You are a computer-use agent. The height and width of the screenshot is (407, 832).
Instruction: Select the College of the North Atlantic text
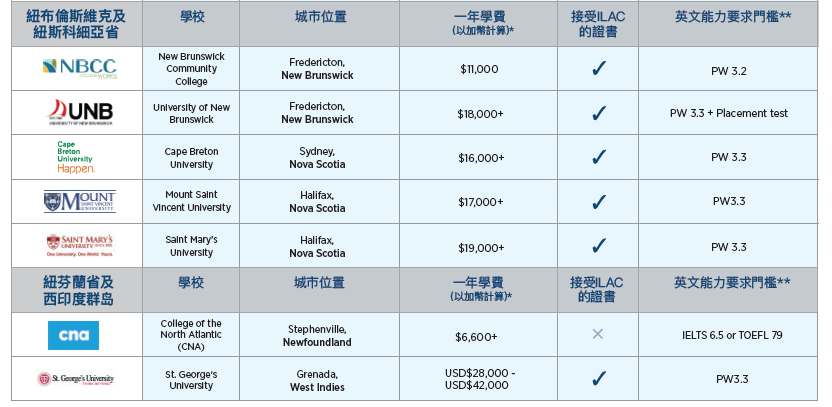191,335
